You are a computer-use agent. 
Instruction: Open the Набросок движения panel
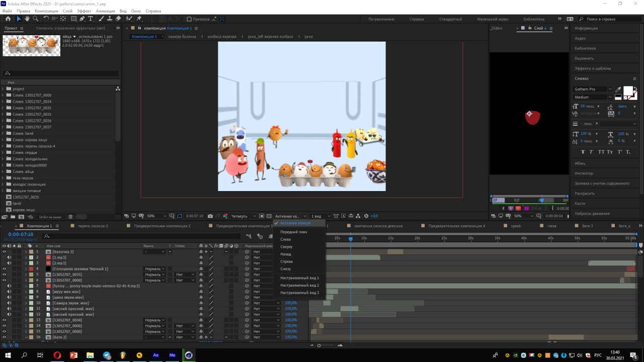[x=592, y=214]
